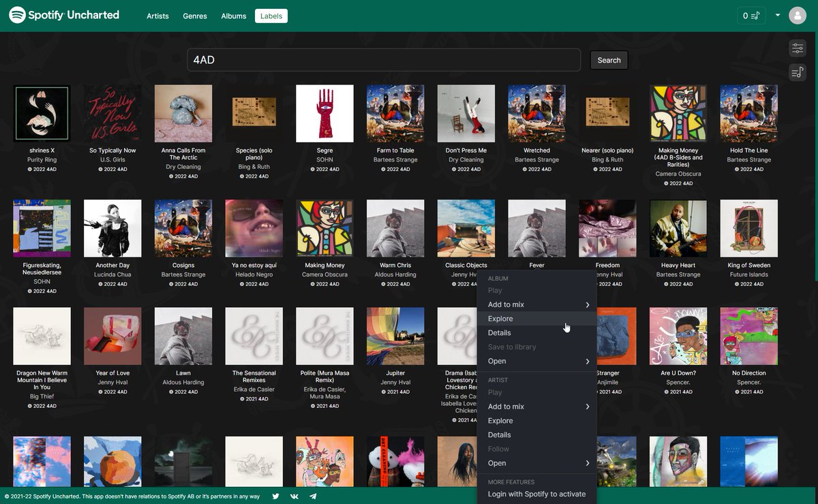Viewport: 818px width, 504px height.
Task: Go to the Albums tab
Action: [234, 16]
